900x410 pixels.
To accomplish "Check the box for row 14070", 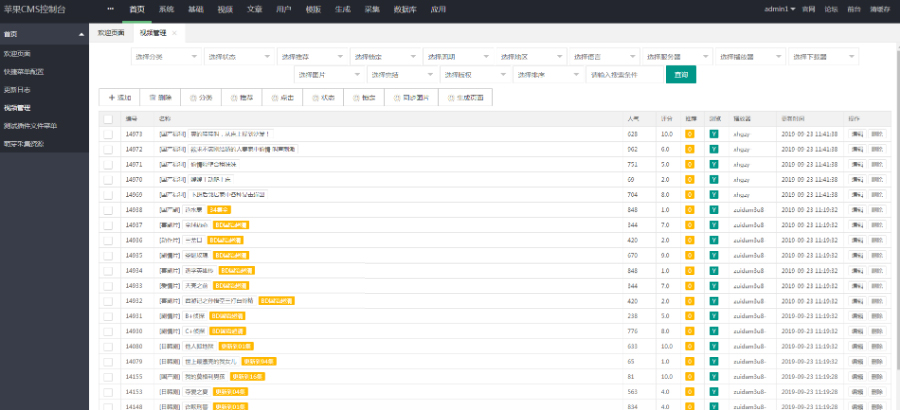I will coord(108,179).
